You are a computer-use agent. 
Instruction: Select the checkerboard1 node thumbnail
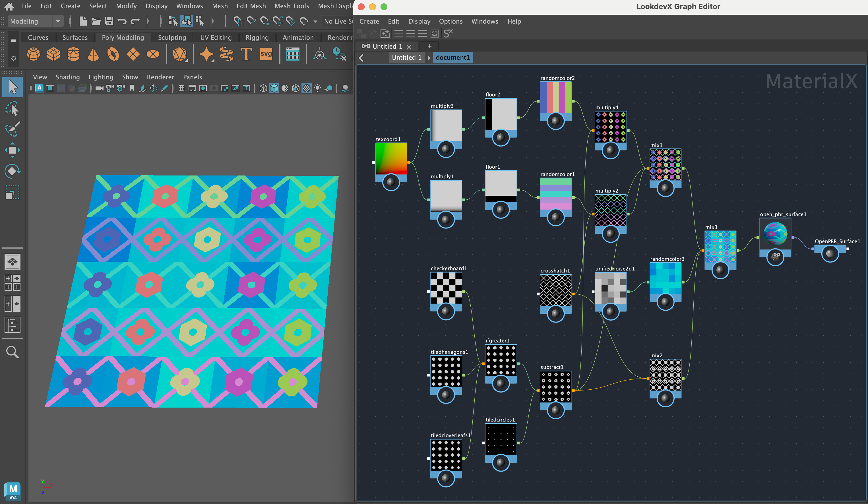[446, 288]
